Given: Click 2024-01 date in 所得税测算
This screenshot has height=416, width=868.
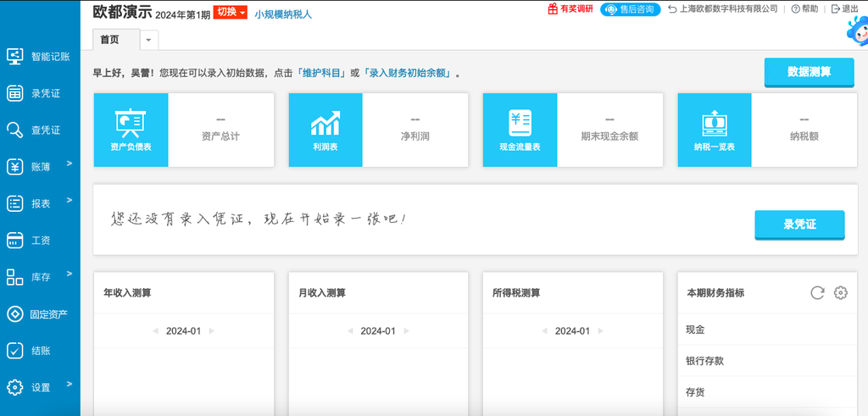Looking at the screenshot, I should [572, 330].
